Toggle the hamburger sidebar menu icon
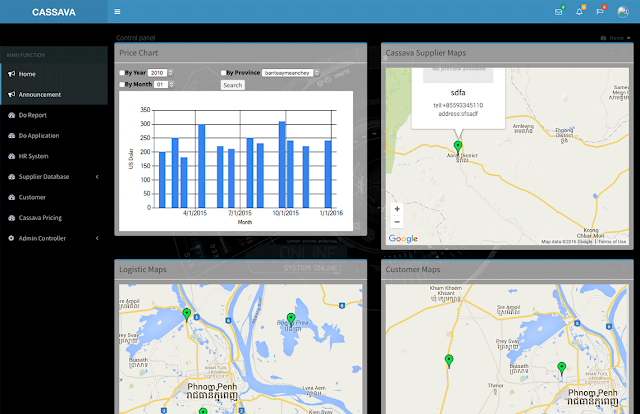 pos(117,11)
